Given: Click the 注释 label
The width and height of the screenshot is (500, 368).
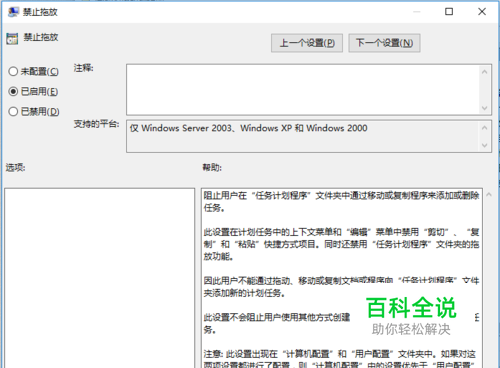Looking at the screenshot, I should (x=83, y=68).
